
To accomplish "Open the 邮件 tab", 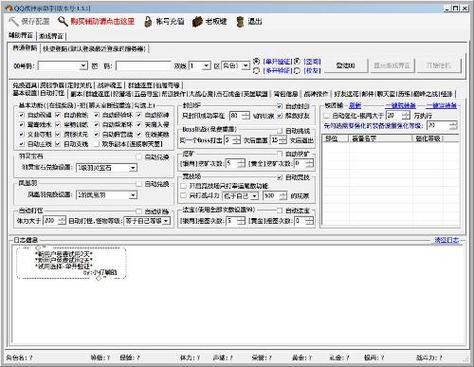I will [x=367, y=94].
